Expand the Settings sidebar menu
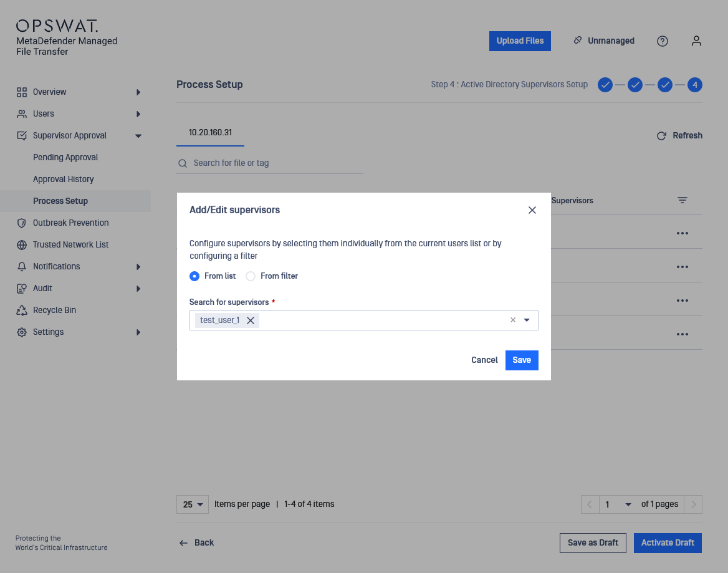 (138, 332)
